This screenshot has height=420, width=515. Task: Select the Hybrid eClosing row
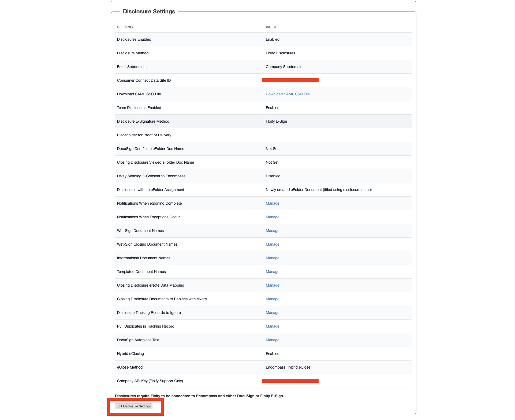[x=130, y=354]
